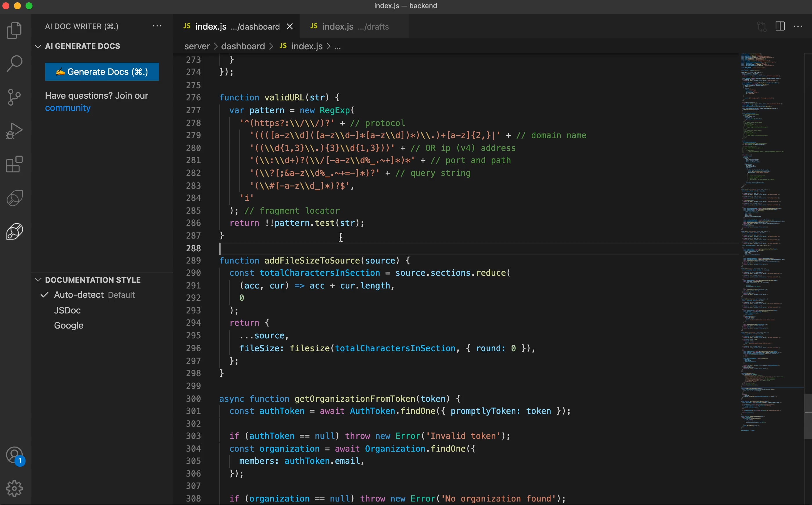Close the index.js dashboard tab
The height and width of the screenshot is (505, 812).
[x=290, y=26]
